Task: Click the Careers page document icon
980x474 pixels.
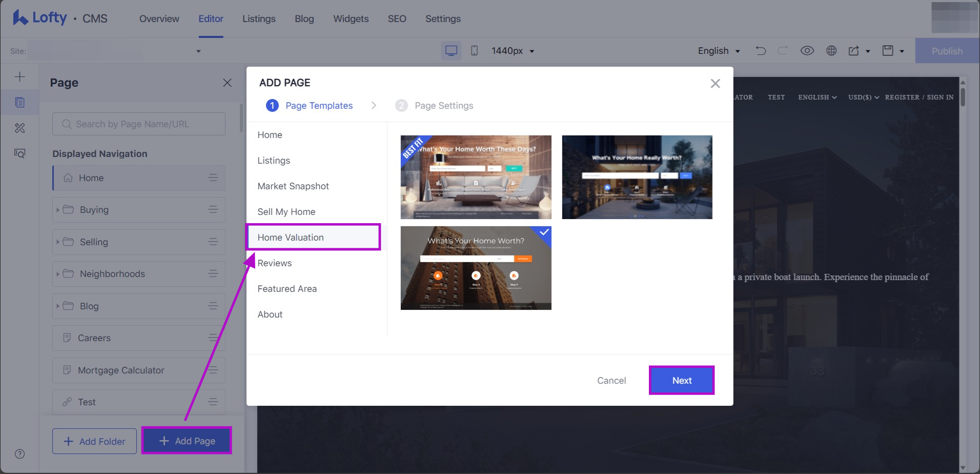Action: point(67,338)
